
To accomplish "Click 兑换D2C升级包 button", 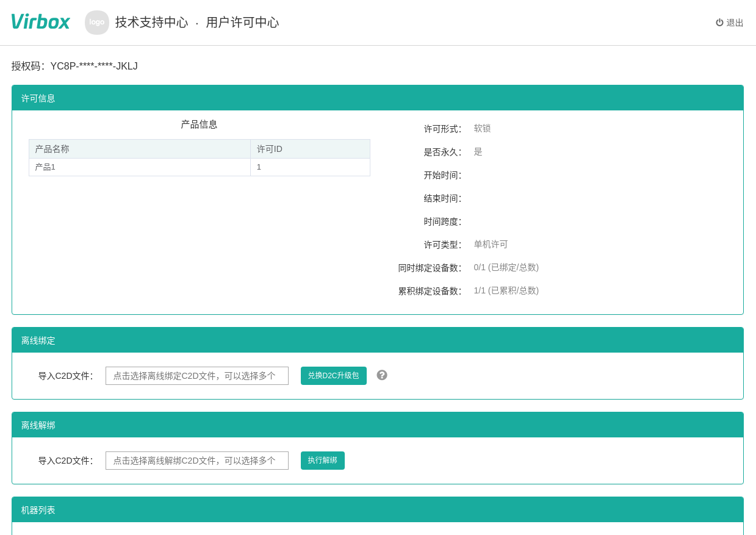I will (334, 376).
